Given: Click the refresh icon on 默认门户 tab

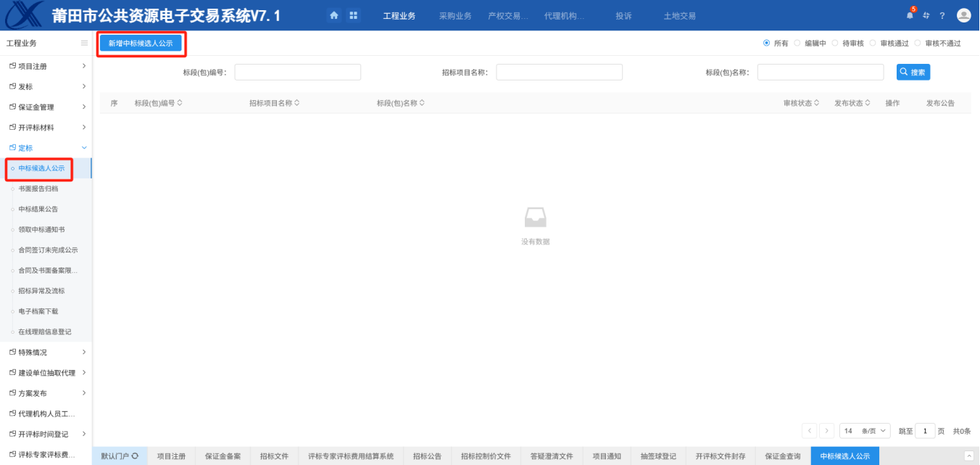Looking at the screenshot, I should coord(135,456).
